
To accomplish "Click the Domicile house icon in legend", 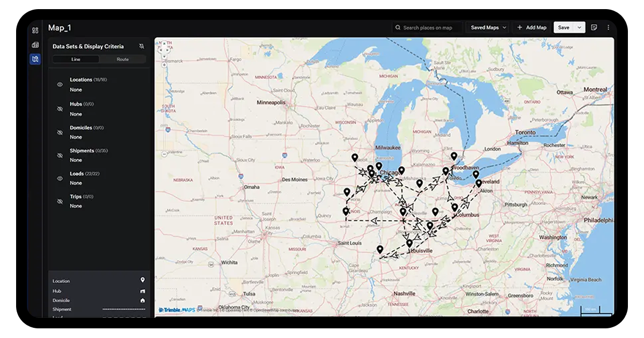I will pyautogui.click(x=143, y=300).
